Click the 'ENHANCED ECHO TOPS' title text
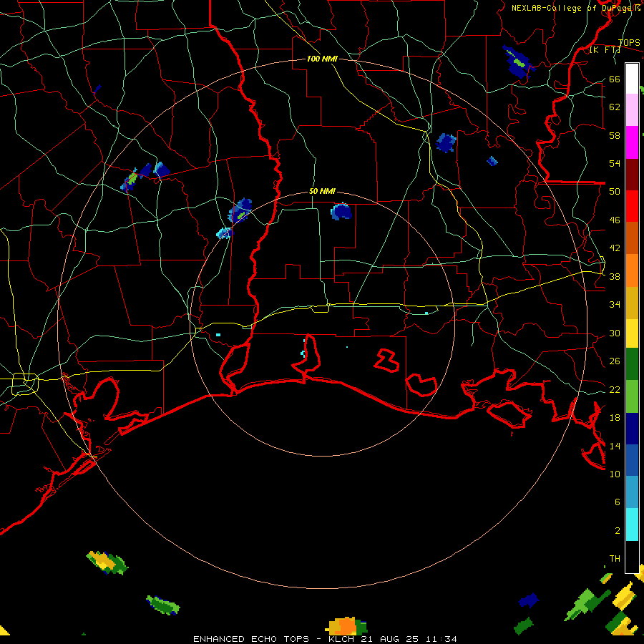This screenshot has height=644, width=644. pos(251,639)
